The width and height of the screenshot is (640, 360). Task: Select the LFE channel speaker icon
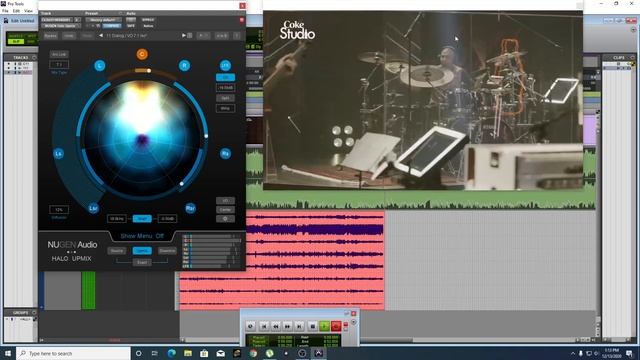(x=225, y=65)
